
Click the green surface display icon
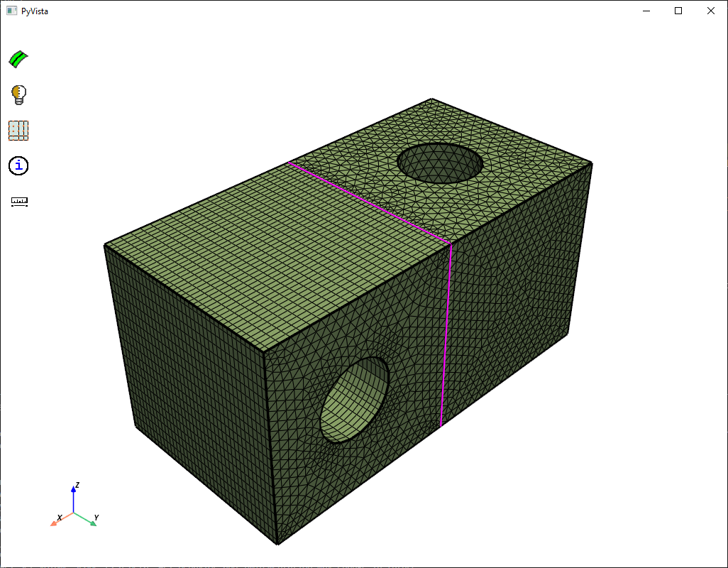18,59
